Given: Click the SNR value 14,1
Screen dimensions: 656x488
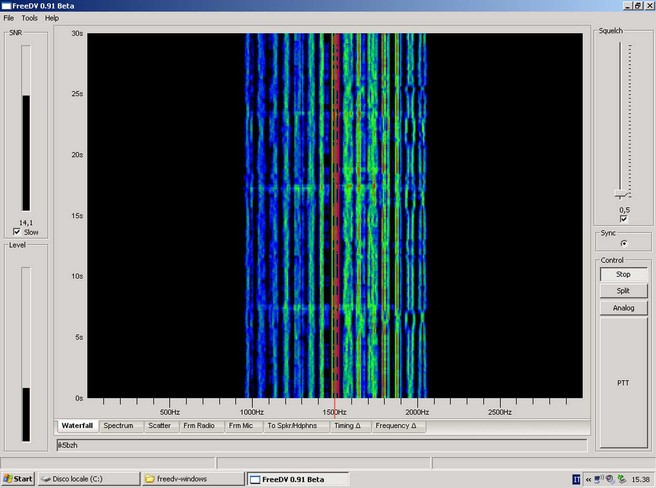Looking at the screenshot, I should [x=26, y=223].
